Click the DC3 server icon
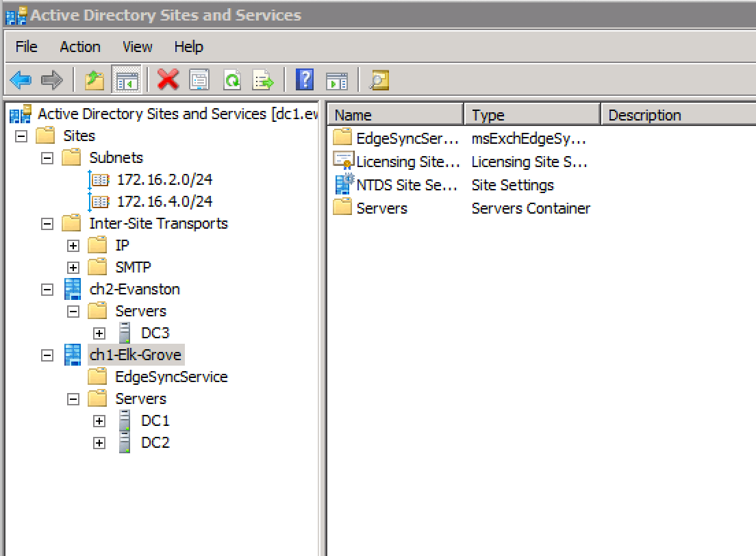 point(125,333)
